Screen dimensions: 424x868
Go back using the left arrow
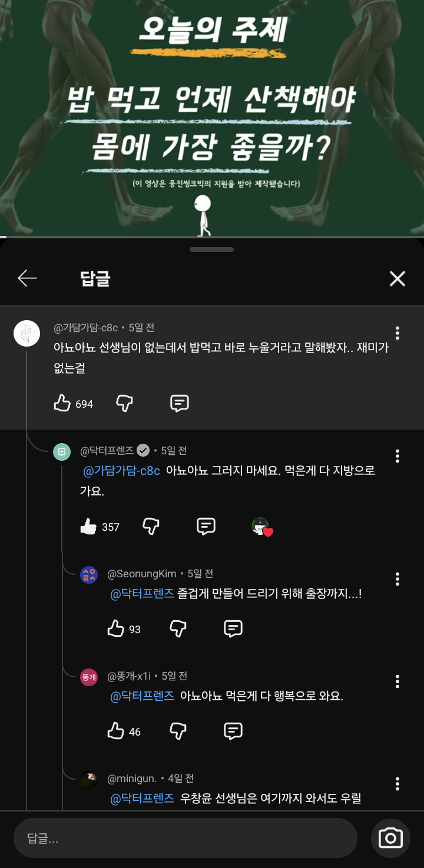point(28,278)
